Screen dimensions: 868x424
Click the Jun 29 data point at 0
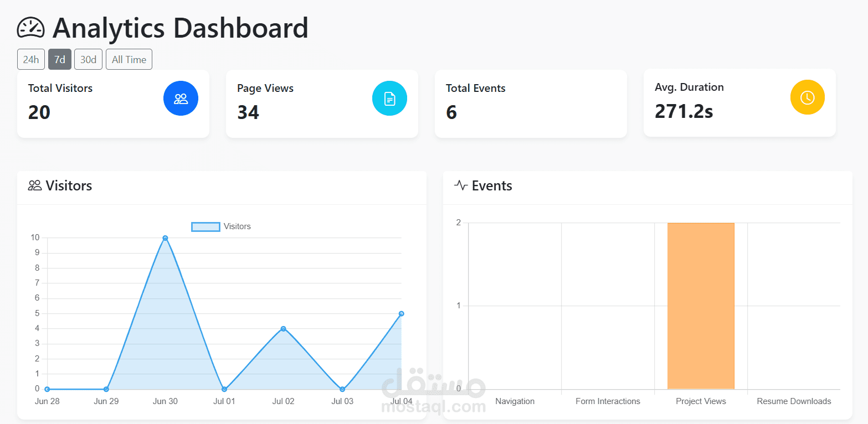point(106,389)
